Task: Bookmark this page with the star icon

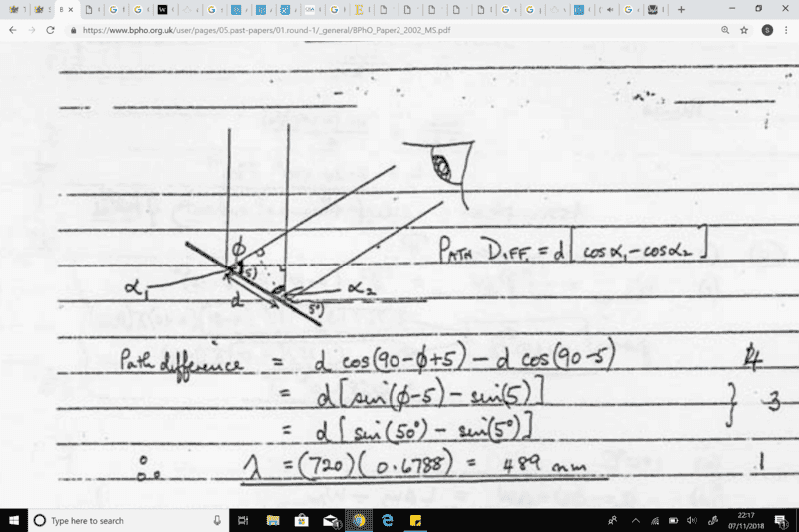Action: (x=744, y=30)
